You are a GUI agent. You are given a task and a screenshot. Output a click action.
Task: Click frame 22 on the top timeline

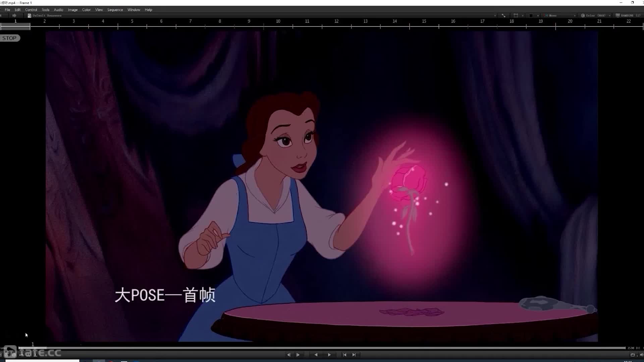click(629, 21)
